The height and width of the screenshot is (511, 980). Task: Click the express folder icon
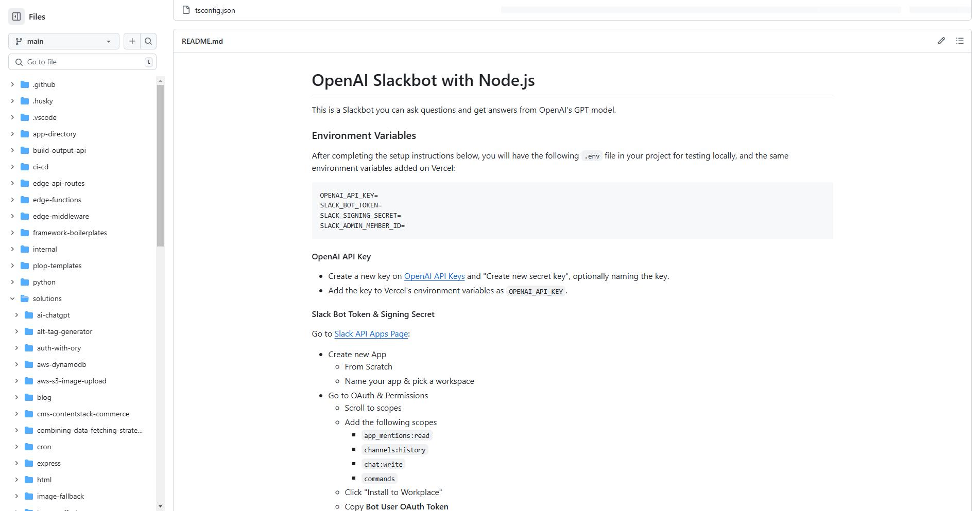click(29, 463)
